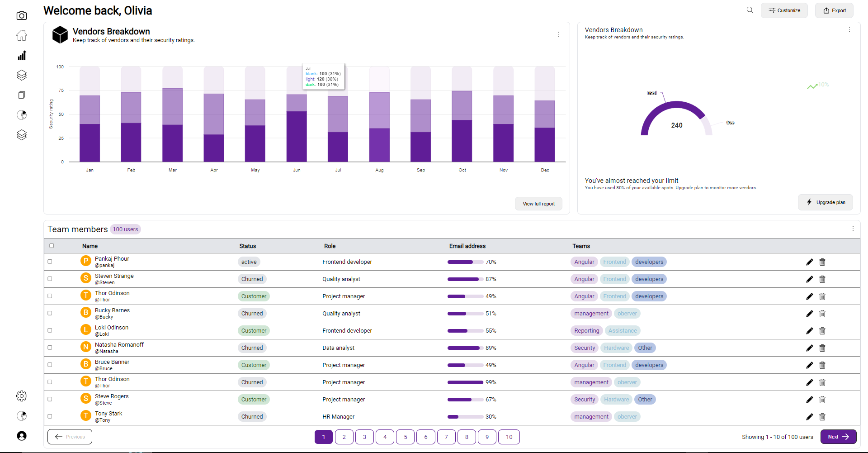The image size is (868, 453).
Task: Click the search magnifier icon
Action: (750, 10)
